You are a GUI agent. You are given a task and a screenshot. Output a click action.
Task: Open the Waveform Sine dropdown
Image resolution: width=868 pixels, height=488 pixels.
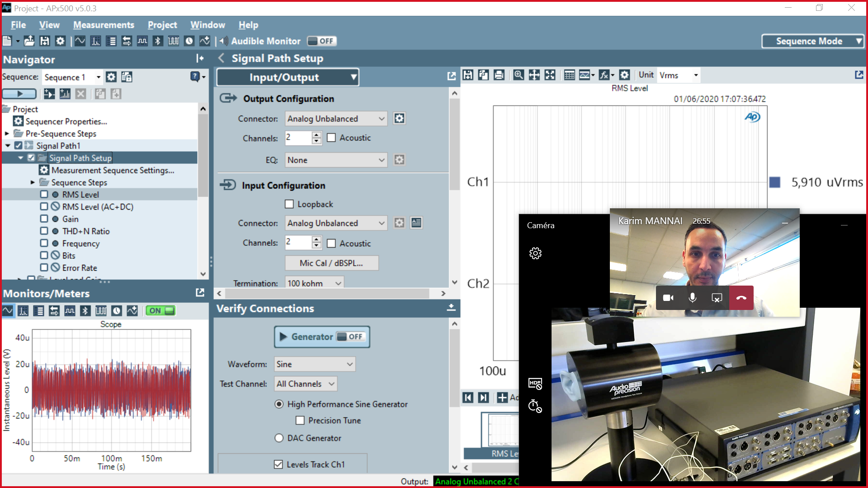coord(315,364)
